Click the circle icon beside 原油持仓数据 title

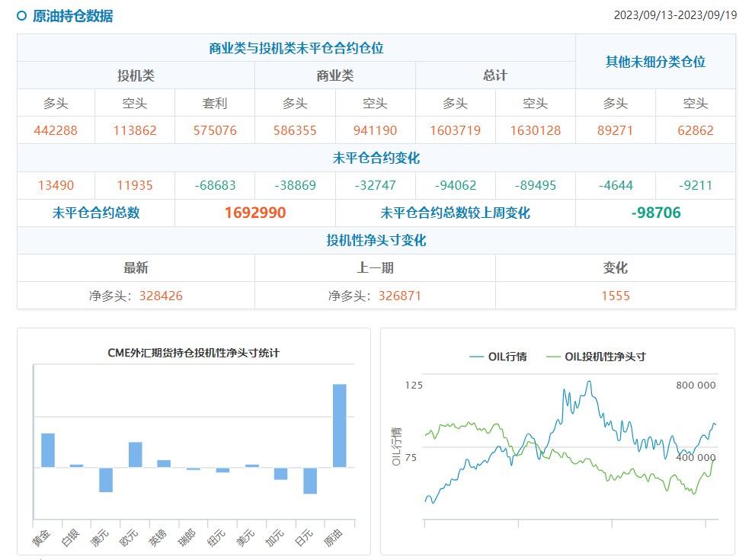pyautogui.click(x=21, y=15)
